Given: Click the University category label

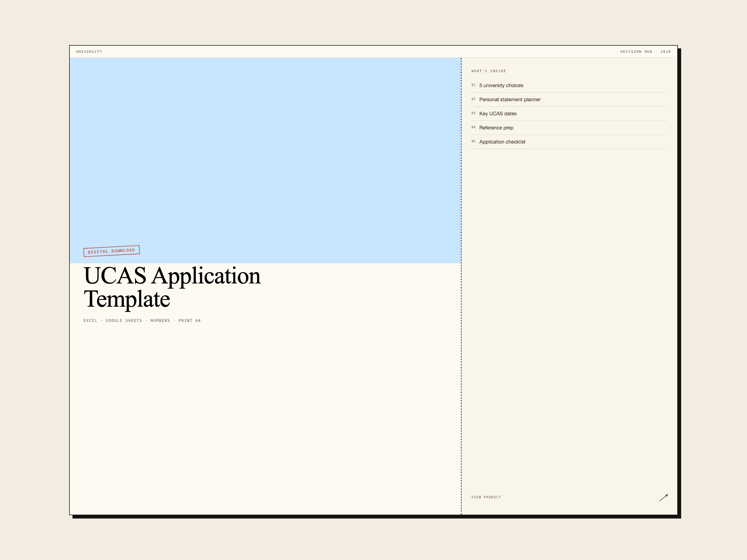Looking at the screenshot, I should [89, 52].
